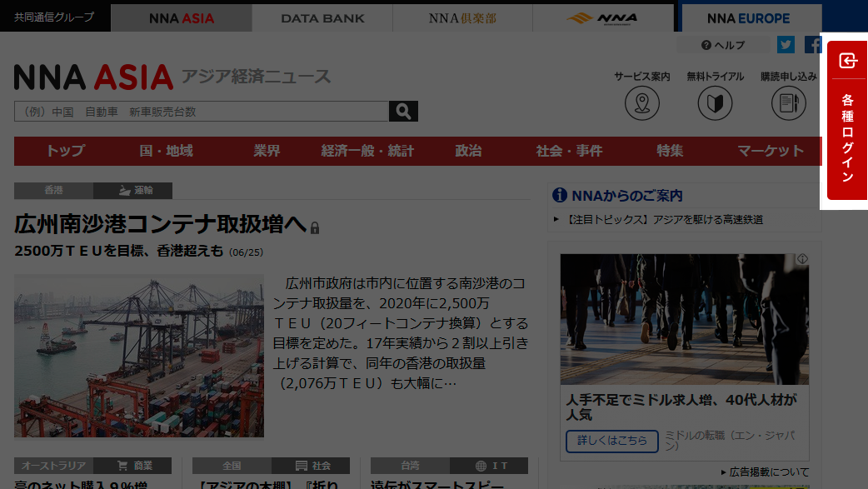The image size is (868, 489).
Task: Click the magnifying glass search button
Action: click(403, 112)
